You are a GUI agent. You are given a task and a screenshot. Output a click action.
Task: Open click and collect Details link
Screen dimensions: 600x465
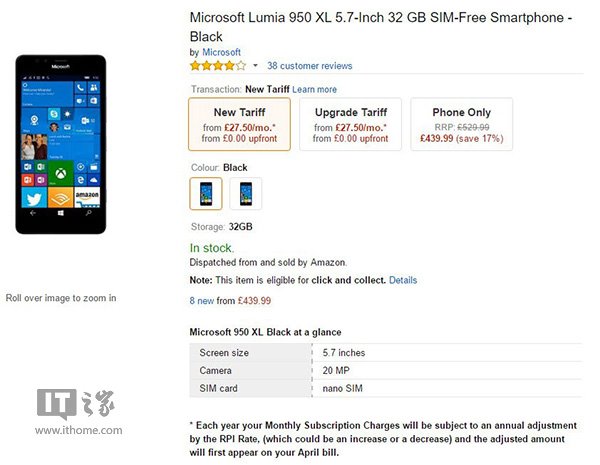click(x=403, y=280)
